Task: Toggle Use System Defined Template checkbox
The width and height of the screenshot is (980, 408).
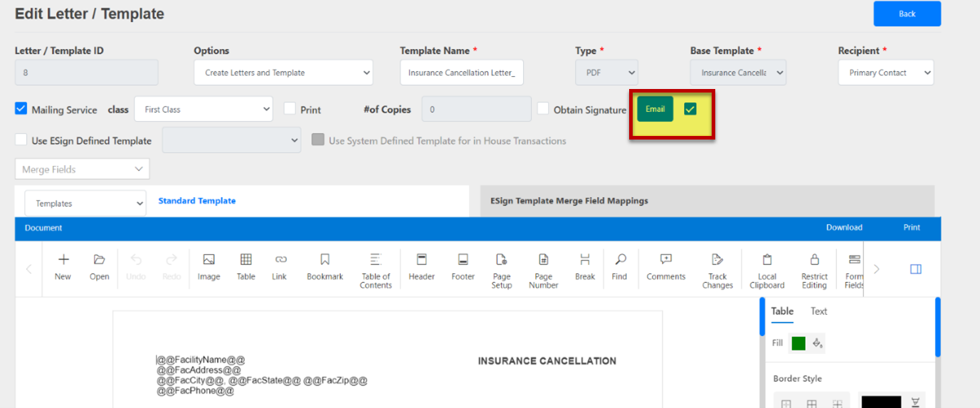Action: (x=318, y=140)
